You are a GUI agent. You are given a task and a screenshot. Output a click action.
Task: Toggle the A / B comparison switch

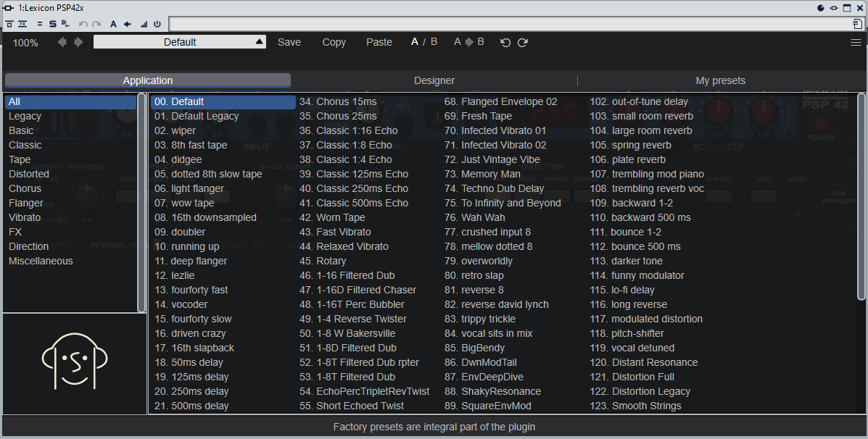click(x=424, y=42)
